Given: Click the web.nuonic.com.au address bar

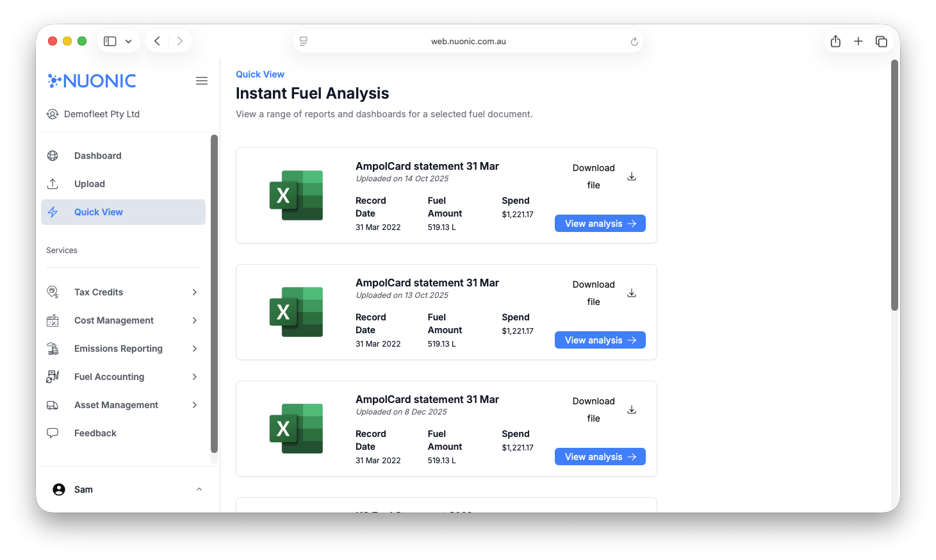Looking at the screenshot, I should [x=468, y=42].
